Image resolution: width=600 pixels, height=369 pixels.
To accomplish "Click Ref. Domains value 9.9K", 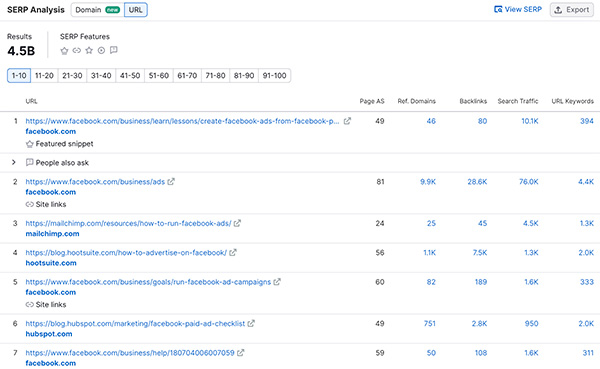I will point(428,182).
